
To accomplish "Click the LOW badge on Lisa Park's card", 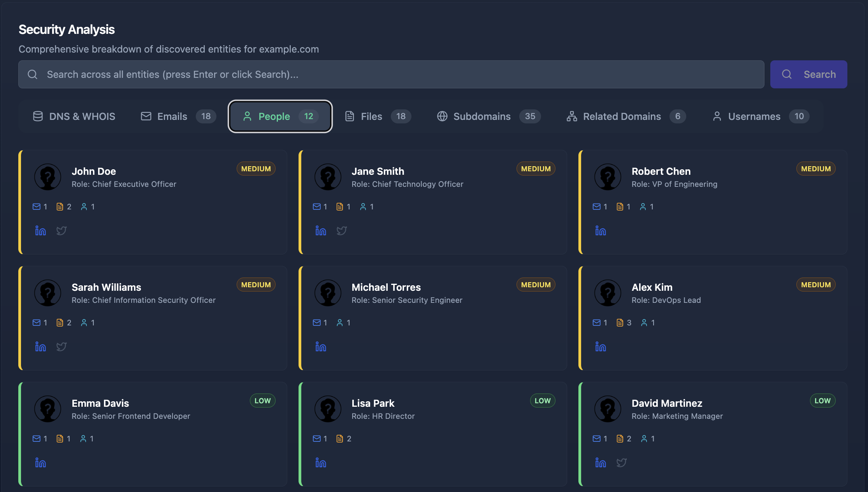I will 543,401.
